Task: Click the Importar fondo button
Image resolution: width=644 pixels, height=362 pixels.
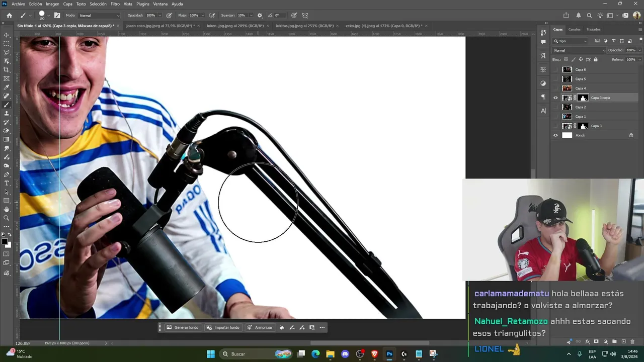Action: tap(223, 327)
